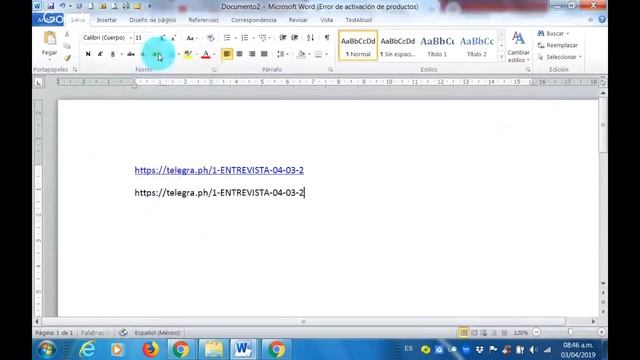640x360 pixels.
Task: Click the numbered list icon
Action: tap(244, 38)
